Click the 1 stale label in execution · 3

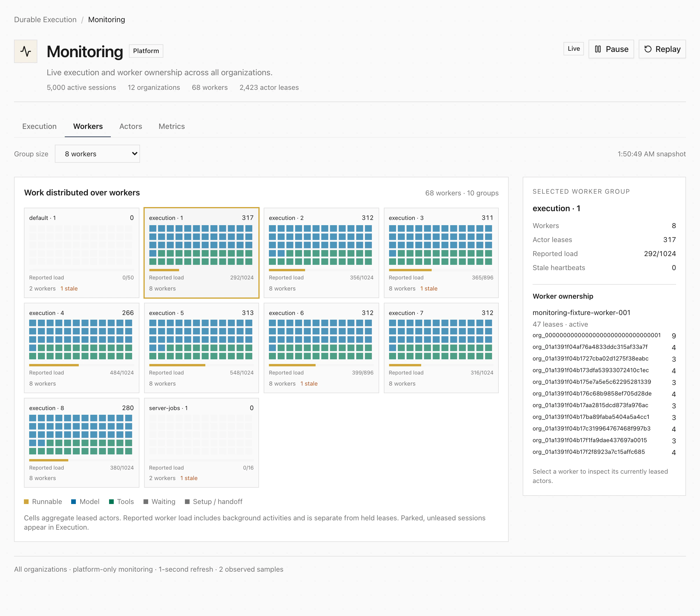point(429,289)
